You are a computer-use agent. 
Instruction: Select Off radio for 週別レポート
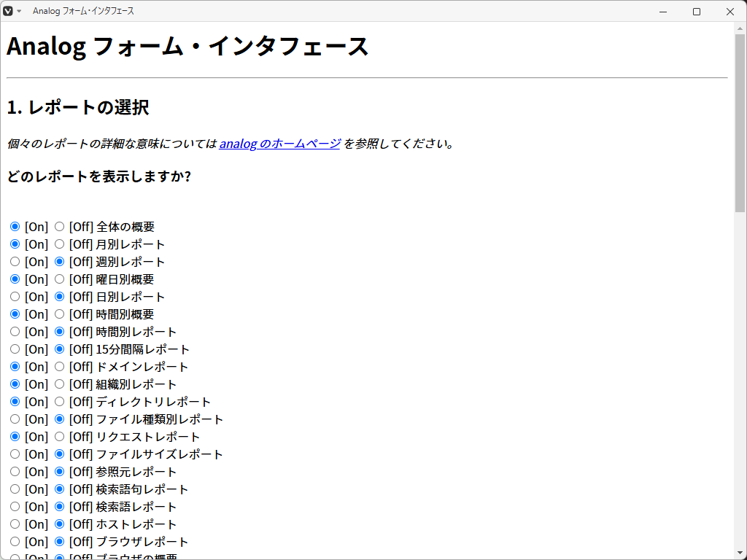pos(59,262)
